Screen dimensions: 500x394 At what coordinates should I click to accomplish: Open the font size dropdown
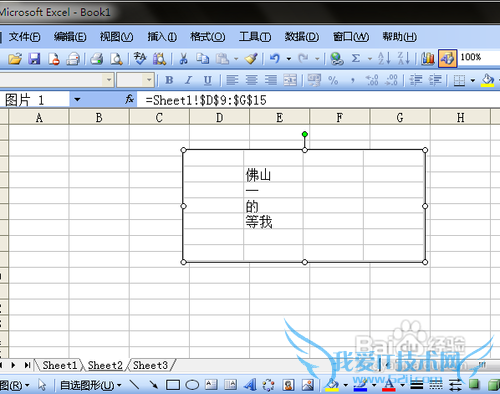149,80
